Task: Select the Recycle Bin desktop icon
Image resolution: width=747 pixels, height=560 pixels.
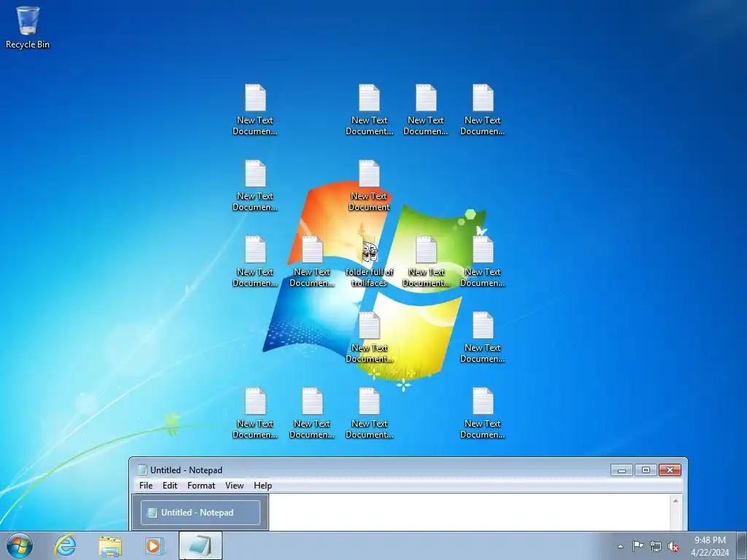Action: coord(28,28)
